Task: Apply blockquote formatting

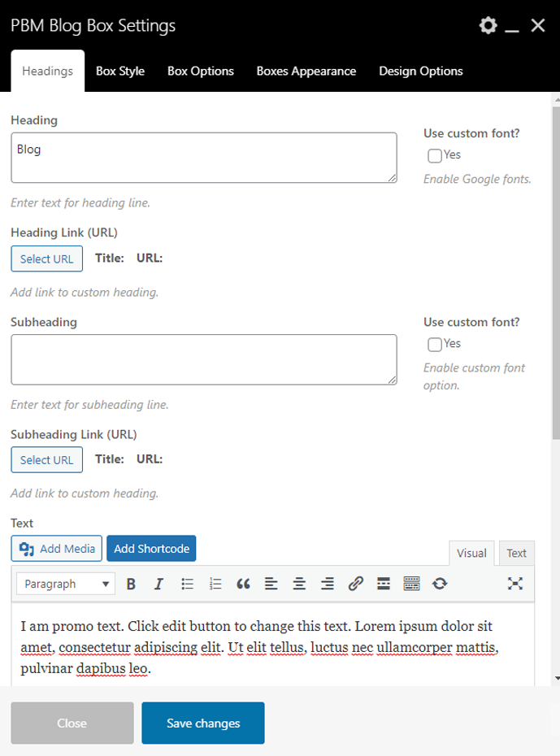Action: click(243, 584)
